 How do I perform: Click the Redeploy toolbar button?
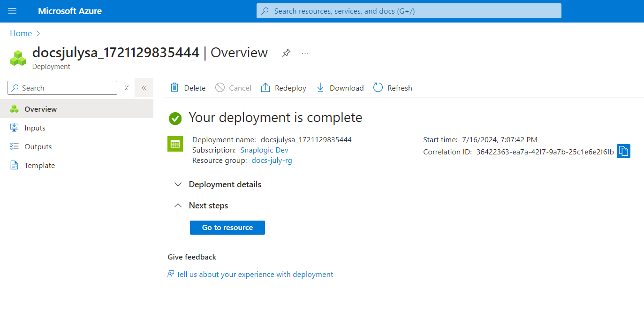click(283, 88)
